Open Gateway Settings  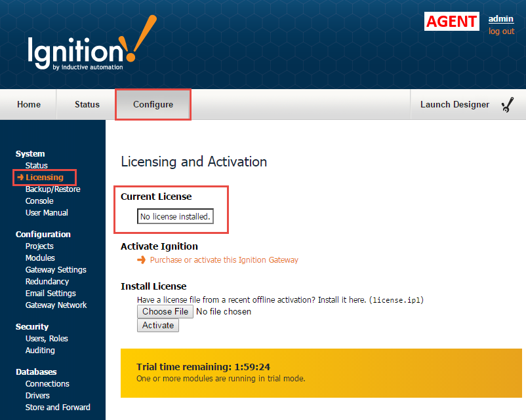[56, 269]
